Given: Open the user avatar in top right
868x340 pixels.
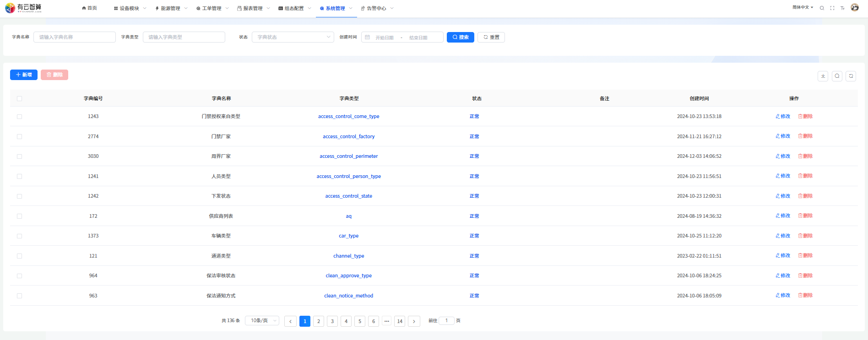Looking at the screenshot, I should click(x=854, y=7).
